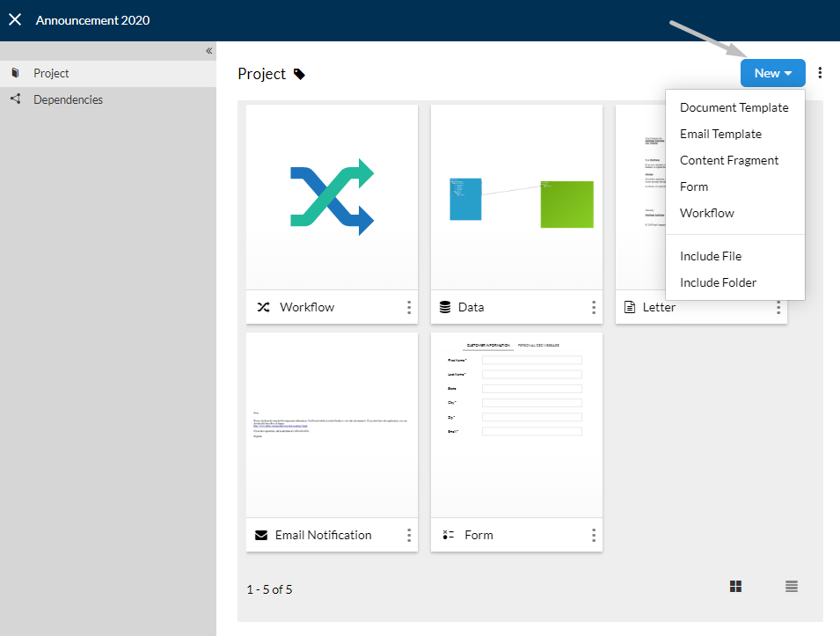The height and width of the screenshot is (636, 840).
Task: Click the '1 - 5 of 5' count text
Action: coord(269,589)
